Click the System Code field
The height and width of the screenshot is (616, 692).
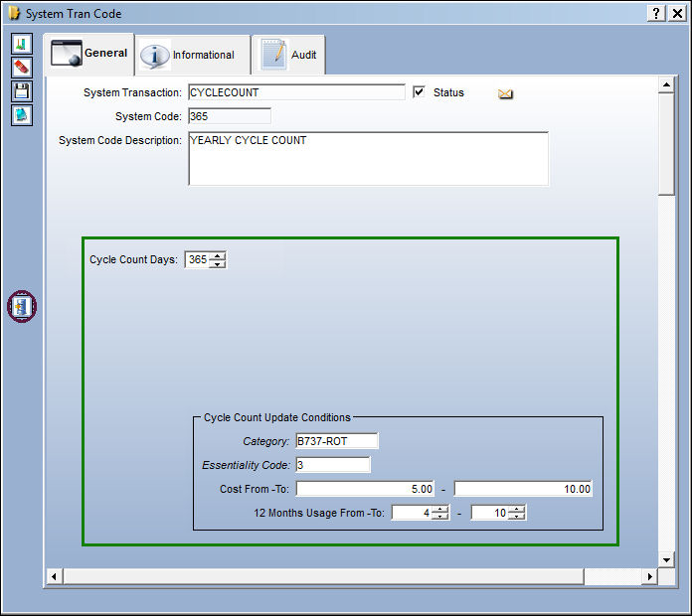(x=230, y=116)
